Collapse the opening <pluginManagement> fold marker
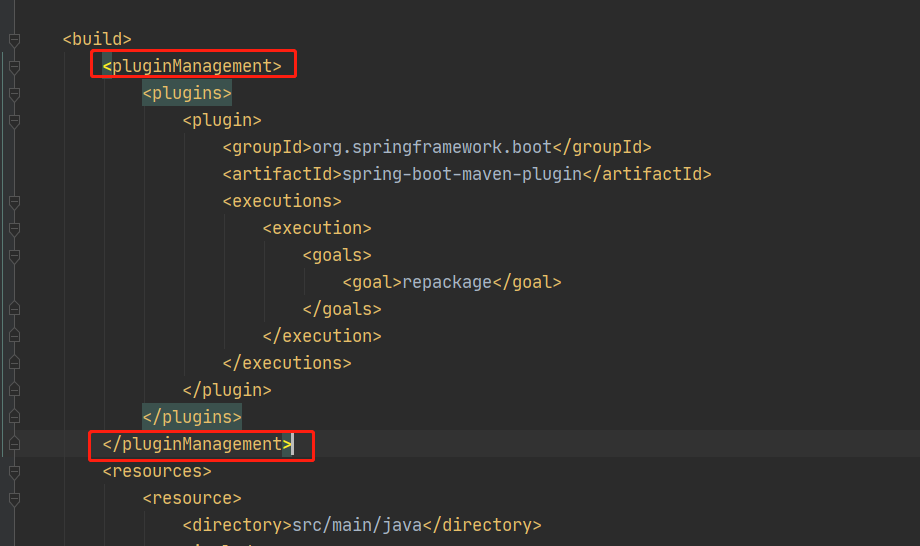Image resolution: width=920 pixels, height=546 pixels. [14, 66]
